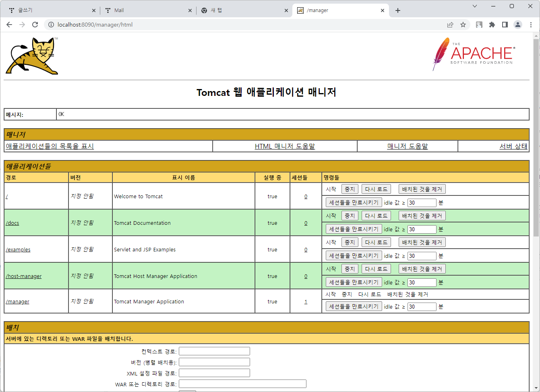Open the tab search dropdown arrow

(475, 6)
